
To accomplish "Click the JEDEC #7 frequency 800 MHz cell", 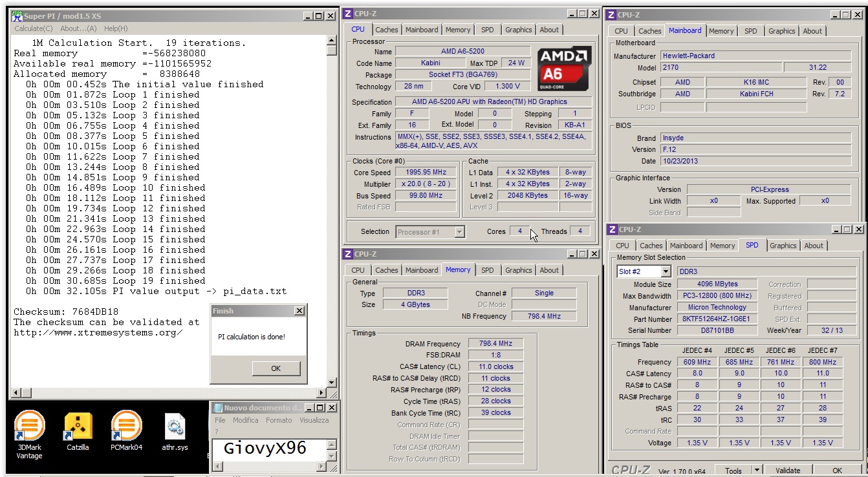I will pos(822,362).
